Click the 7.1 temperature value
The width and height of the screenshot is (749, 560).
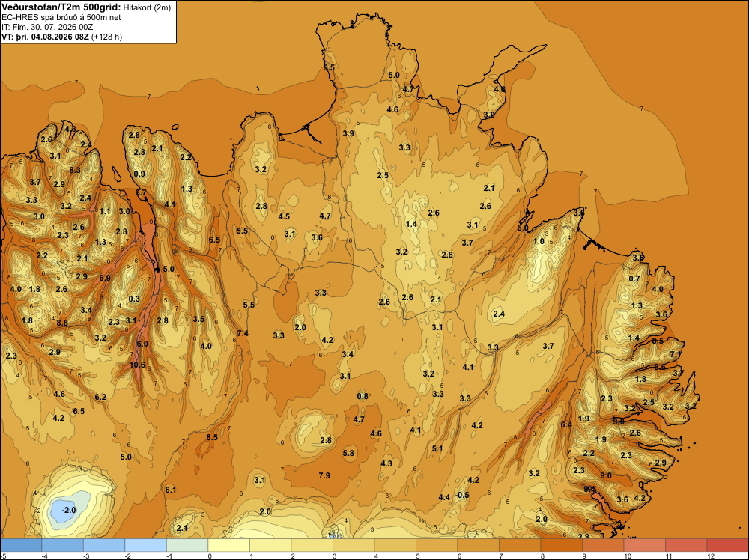click(676, 354)
